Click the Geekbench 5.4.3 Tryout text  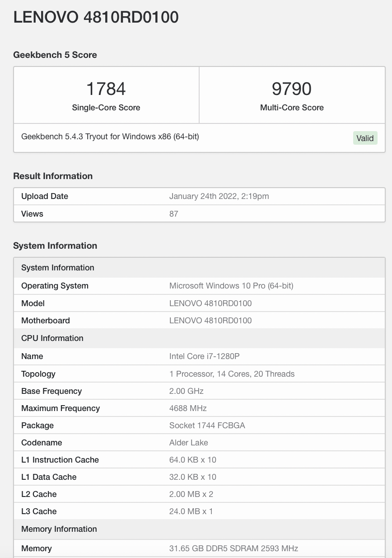[110, 136]
